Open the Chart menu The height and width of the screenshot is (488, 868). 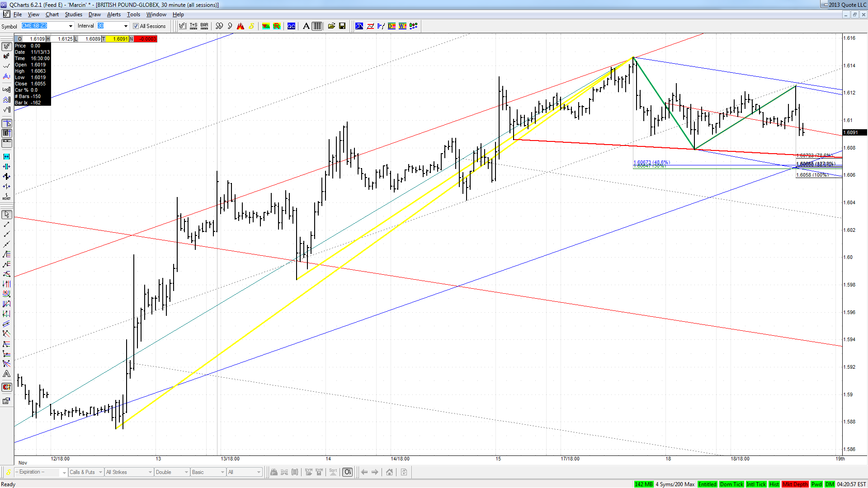pos(52,14)
